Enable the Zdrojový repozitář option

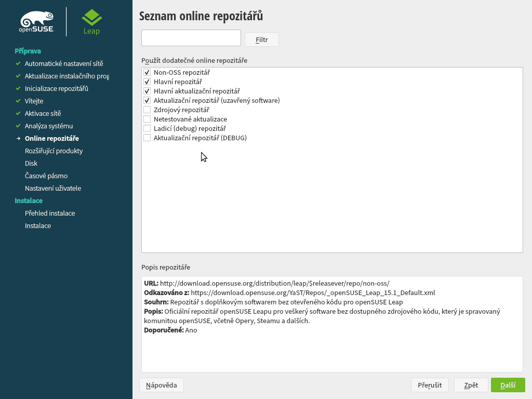point(147,110)
